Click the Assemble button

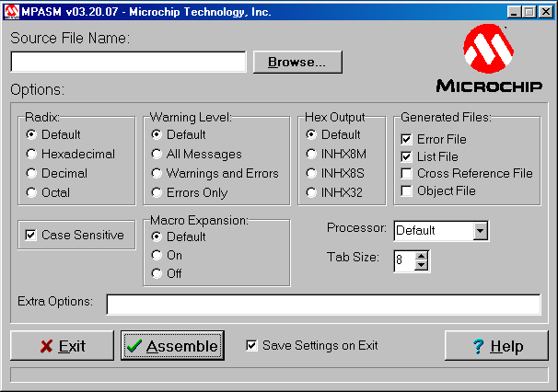point(172,346)
